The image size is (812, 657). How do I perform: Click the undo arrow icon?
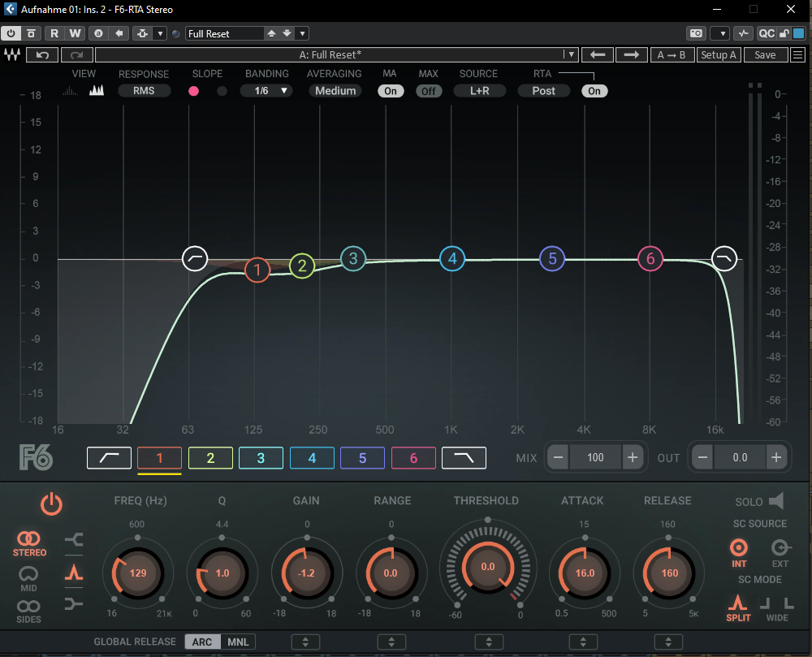[42, 55]
